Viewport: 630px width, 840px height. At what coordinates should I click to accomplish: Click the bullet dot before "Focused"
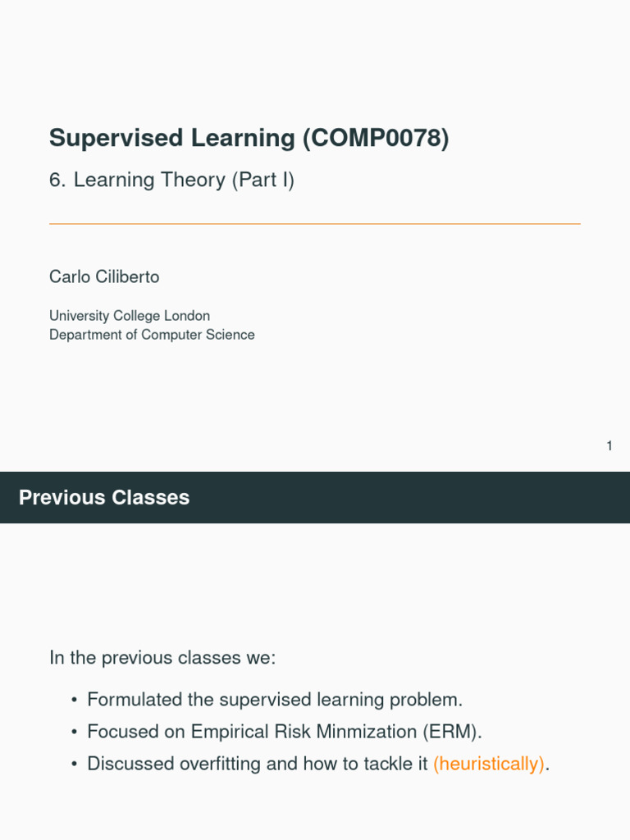[74, 733]
